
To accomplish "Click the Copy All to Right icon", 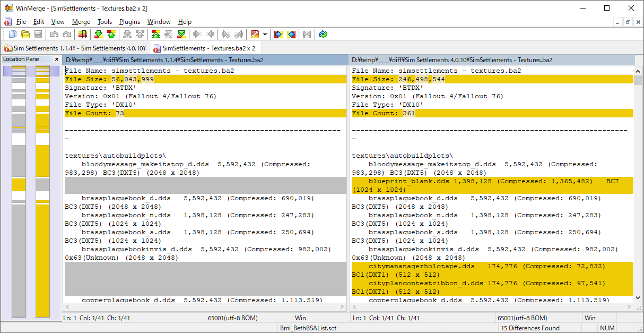I will coord(279,35).
